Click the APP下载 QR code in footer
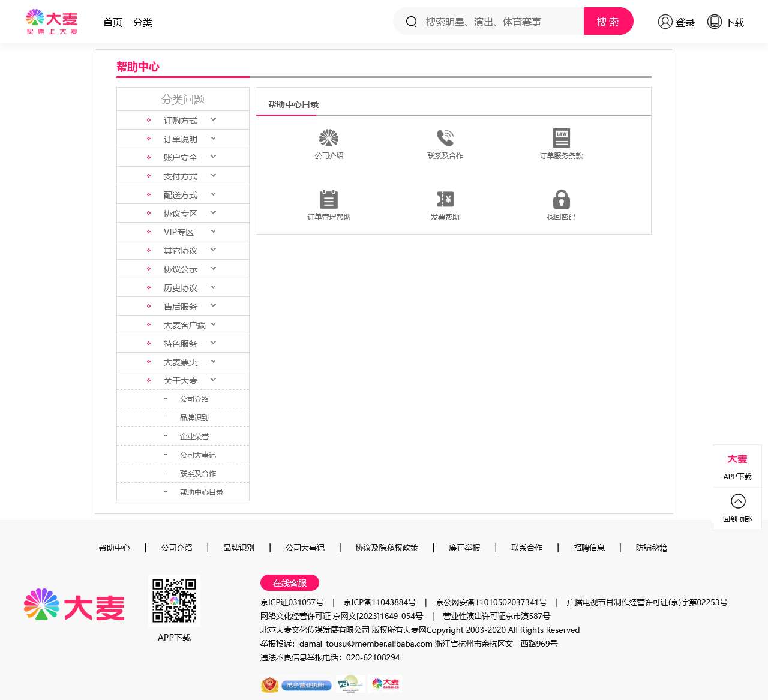 (174, 600)
